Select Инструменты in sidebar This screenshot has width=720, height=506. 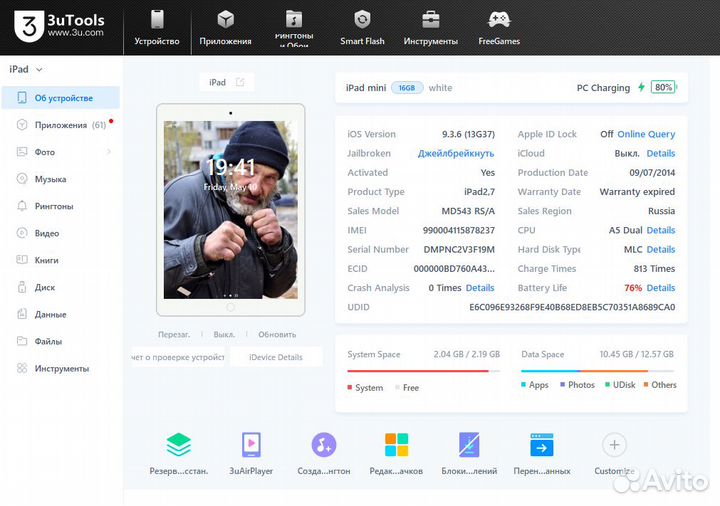(x=61, y=369)
